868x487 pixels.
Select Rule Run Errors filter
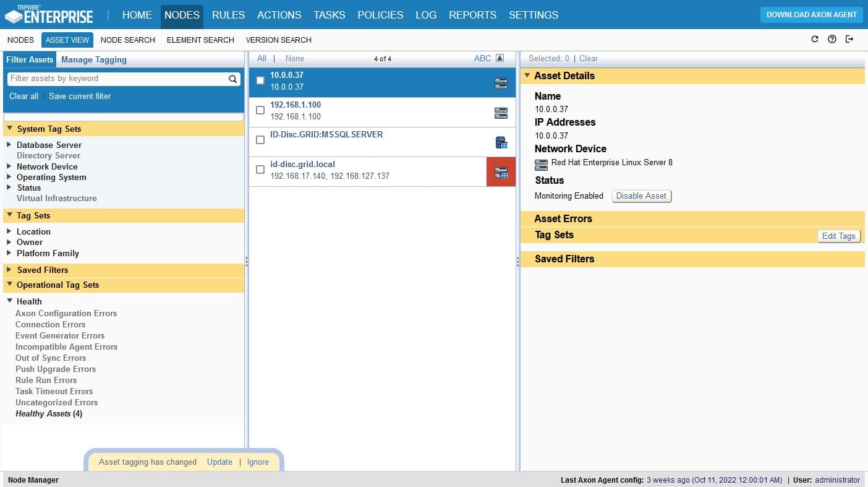pyautogui.click(x=46, y=380)
